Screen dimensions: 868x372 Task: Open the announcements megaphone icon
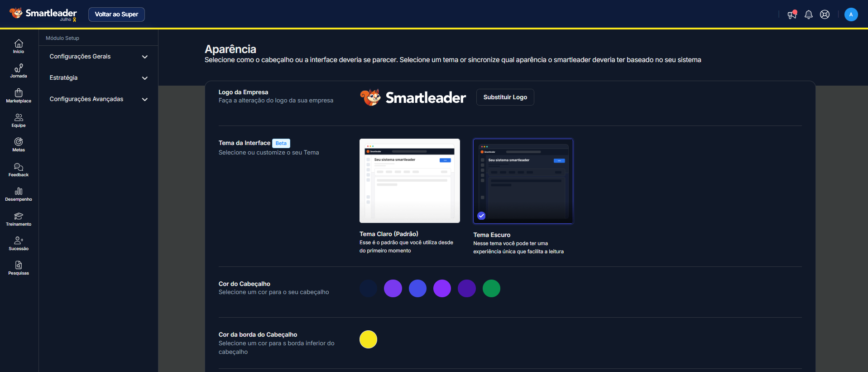click(x=792, y=14)
